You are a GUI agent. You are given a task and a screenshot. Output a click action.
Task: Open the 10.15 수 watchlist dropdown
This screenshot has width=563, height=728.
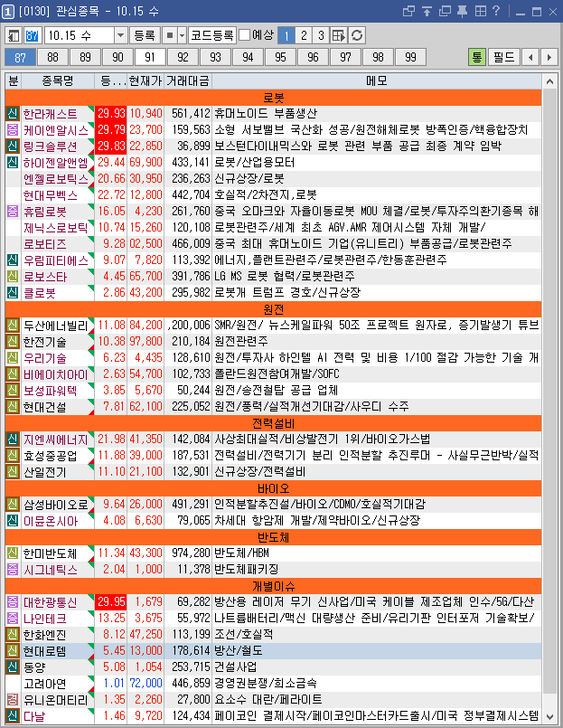[120, 35]
